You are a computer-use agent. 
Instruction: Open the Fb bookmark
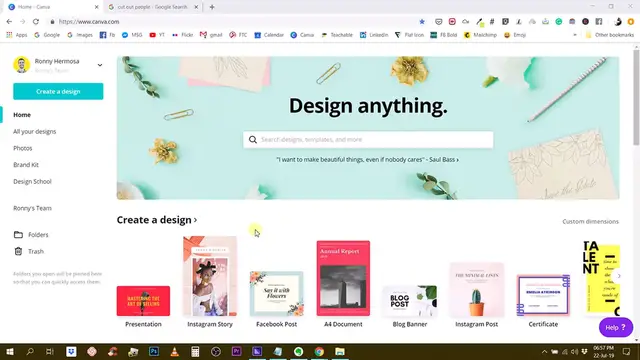pyautogui.click(x=107, y=35)
